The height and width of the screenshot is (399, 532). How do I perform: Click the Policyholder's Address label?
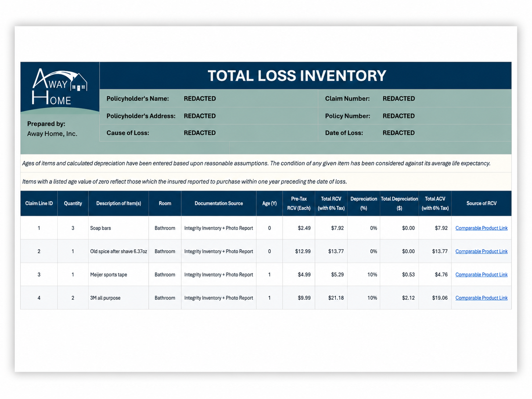141,116
